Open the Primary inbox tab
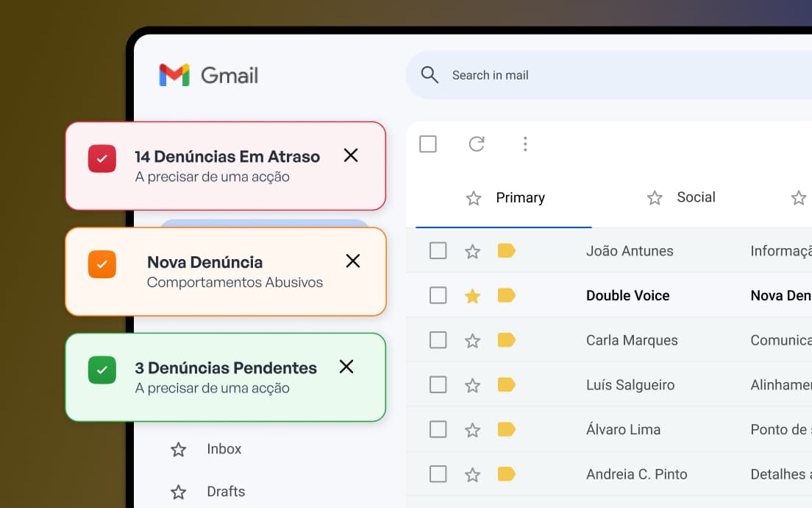Screen dimensions: 812x508 tap(520, 197)
